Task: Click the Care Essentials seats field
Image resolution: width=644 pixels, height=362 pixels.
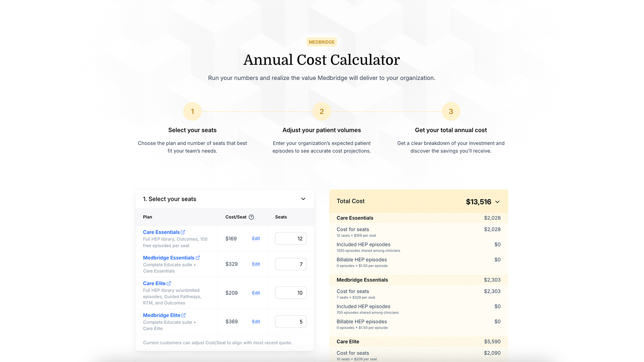Action: click(291, 239)
